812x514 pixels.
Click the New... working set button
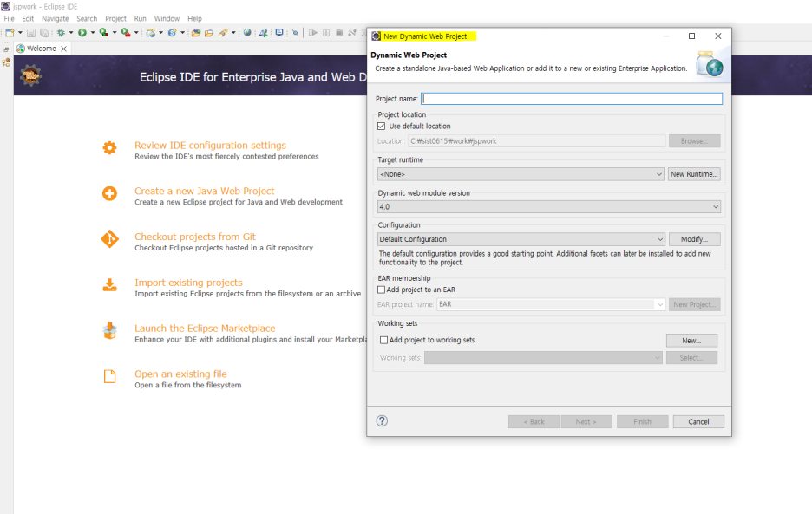[691, 341]
